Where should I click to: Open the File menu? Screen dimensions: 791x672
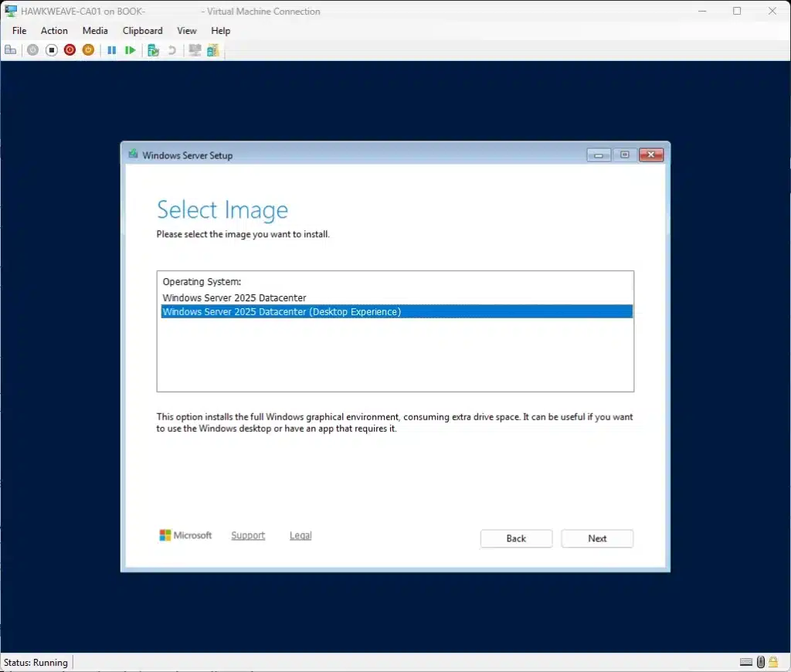point(19,31)
